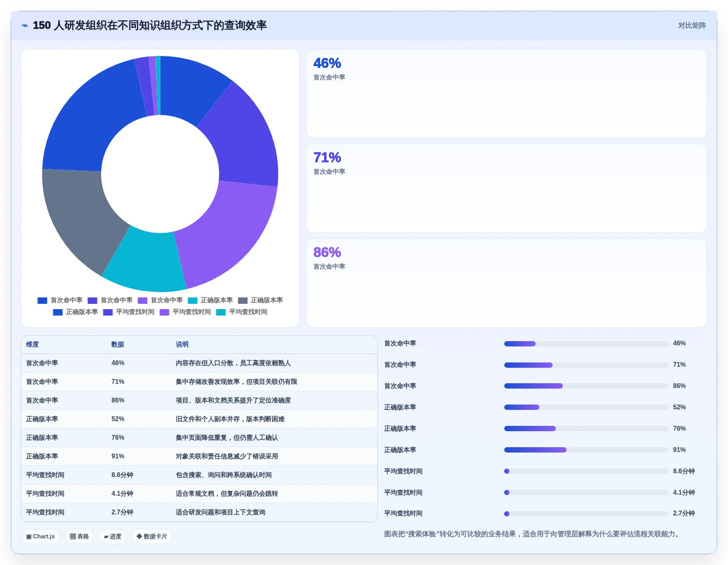This screenshot has width=728, height=565.
Task: Click the 76% progress bar
Action: coord(586,429)
